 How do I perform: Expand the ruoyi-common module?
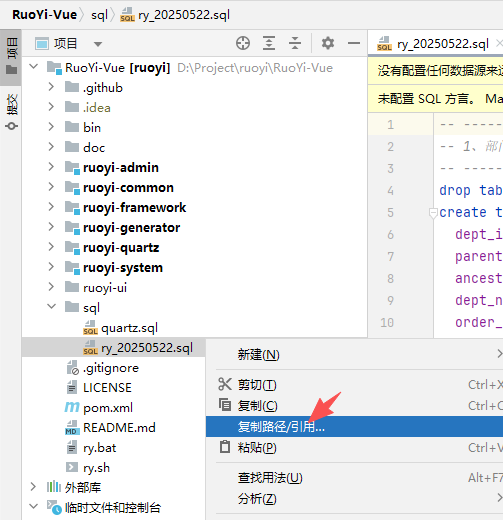tap(51, 187)
